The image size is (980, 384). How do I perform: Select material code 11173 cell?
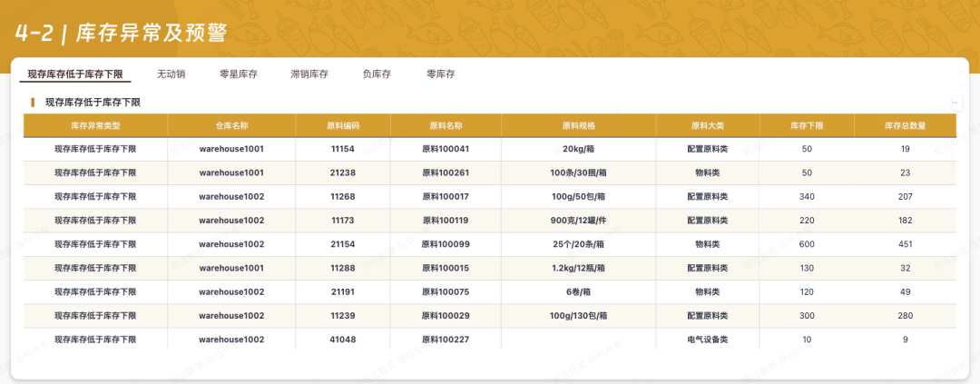pyautogui.click(x=343, y=221)
